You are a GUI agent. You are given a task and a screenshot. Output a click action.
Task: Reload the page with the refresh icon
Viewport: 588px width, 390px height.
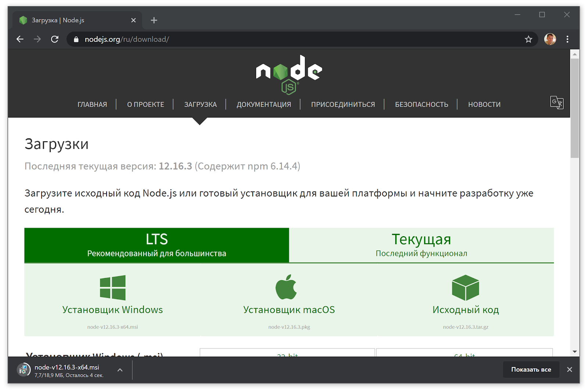pos(55,39)
